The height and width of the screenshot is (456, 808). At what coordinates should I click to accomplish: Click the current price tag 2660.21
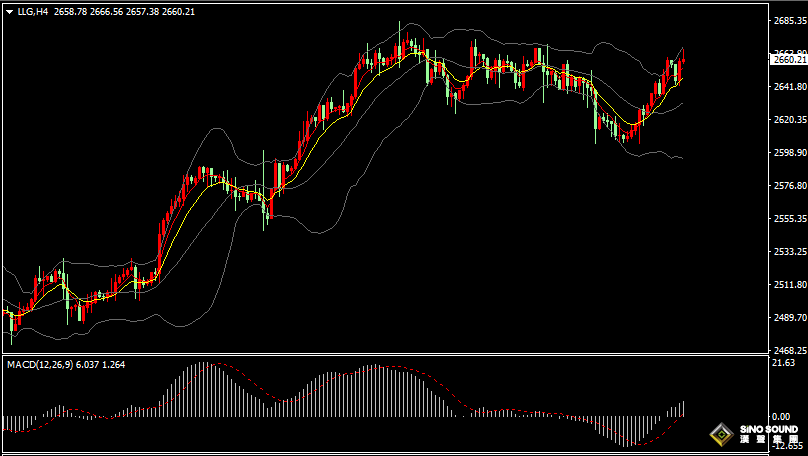[787, 60]
